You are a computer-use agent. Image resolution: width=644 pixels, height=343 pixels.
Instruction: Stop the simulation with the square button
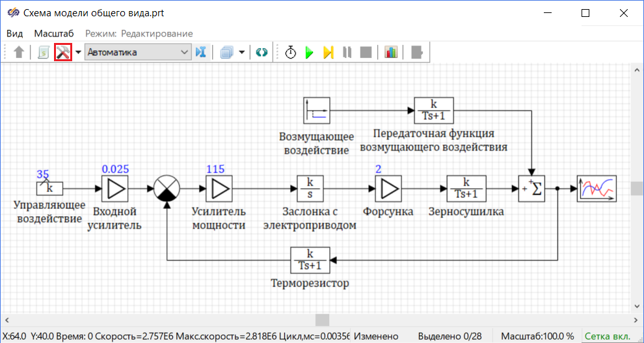click(366, 53)
